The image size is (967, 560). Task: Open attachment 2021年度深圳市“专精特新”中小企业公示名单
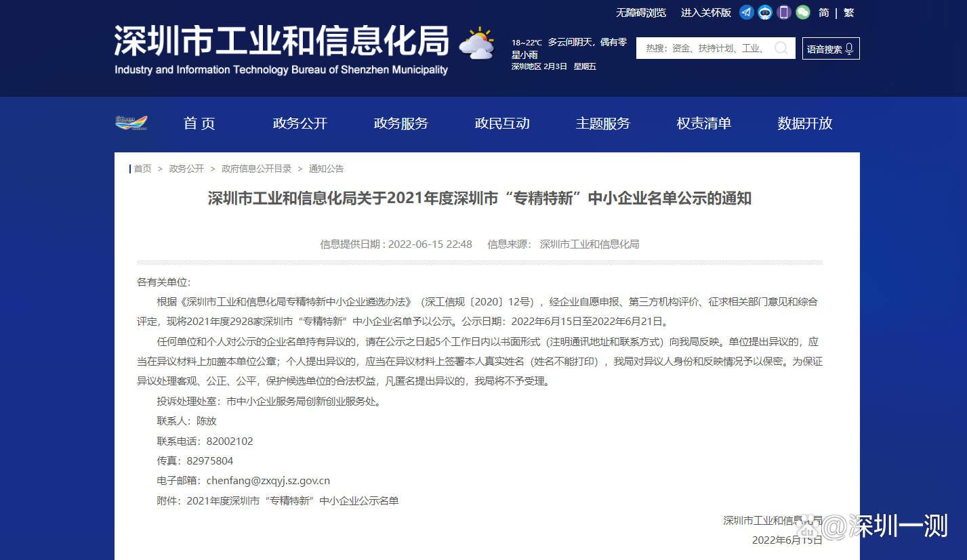pyautogui.click(x=293, y=501)
